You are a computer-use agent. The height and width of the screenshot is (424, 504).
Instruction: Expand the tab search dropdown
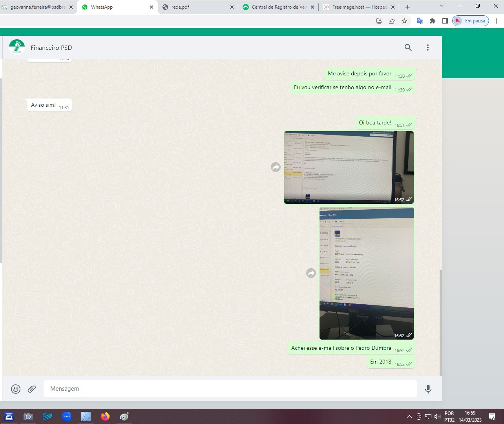pyautogui.click(x=442, y=6)
